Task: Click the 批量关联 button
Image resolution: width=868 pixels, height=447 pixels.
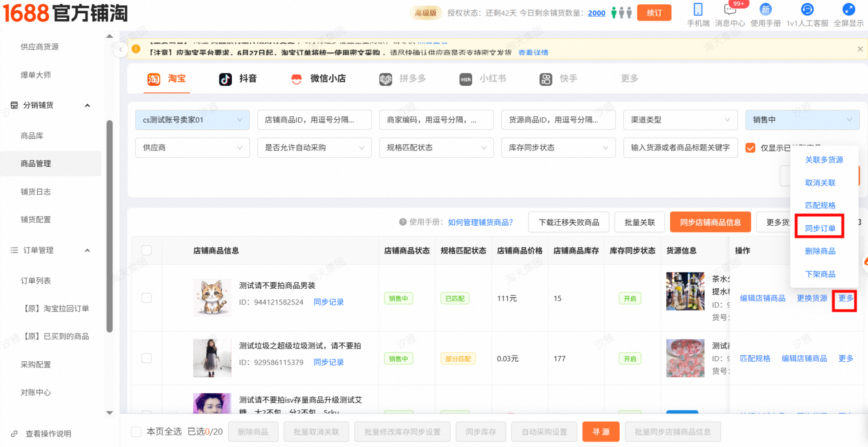Action: click(x=640, y=222)
